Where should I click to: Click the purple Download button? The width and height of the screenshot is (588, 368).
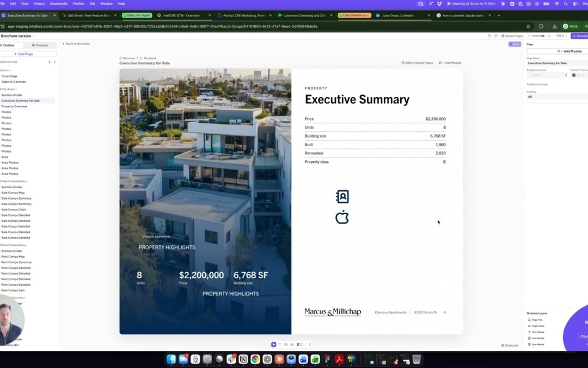580,36
